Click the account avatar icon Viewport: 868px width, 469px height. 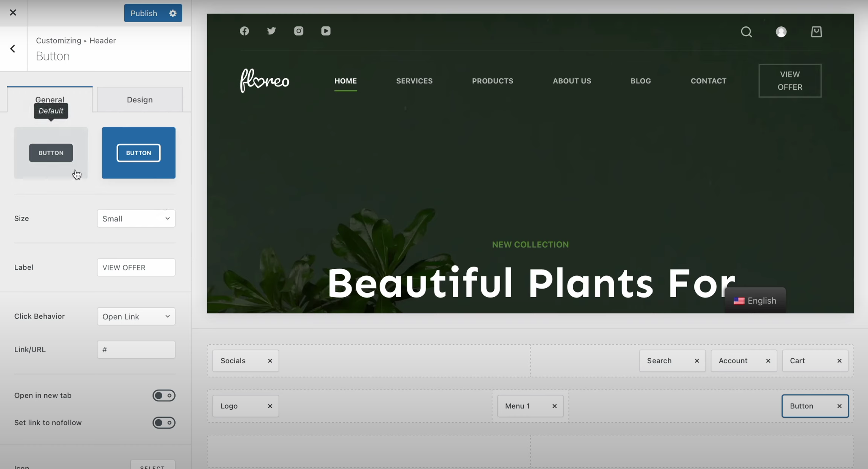click(x=781, y=32)
